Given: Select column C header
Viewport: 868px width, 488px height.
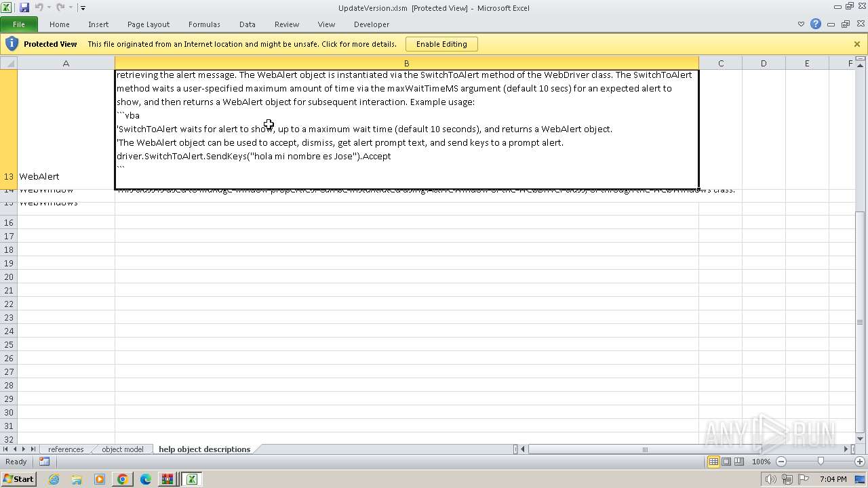Looking at the screenshot, I should pos(721,63).
